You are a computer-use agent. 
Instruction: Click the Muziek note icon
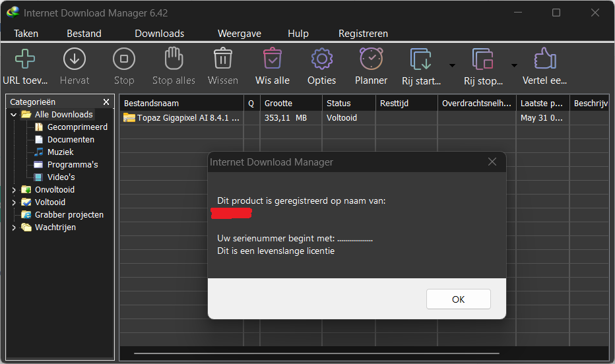tap(39, 152)
